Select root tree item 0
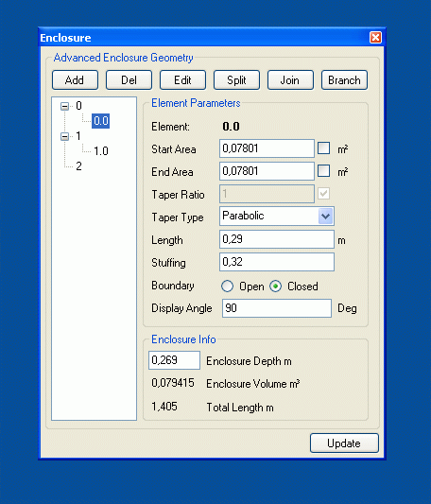Viewport: 431px width, 504px height. coord(78,106)
